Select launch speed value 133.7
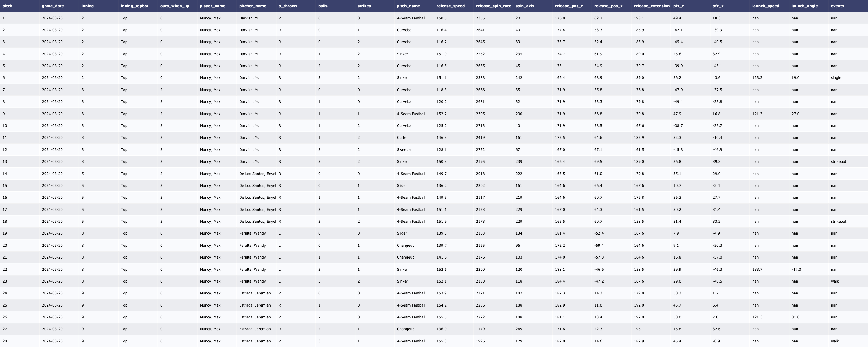The width and height of the screenshot is (868, 347). click(757, 270)
